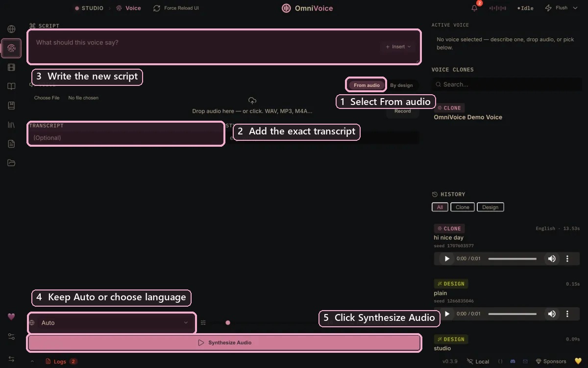Click the yellow heart icon in status bar

pos(578,361)
